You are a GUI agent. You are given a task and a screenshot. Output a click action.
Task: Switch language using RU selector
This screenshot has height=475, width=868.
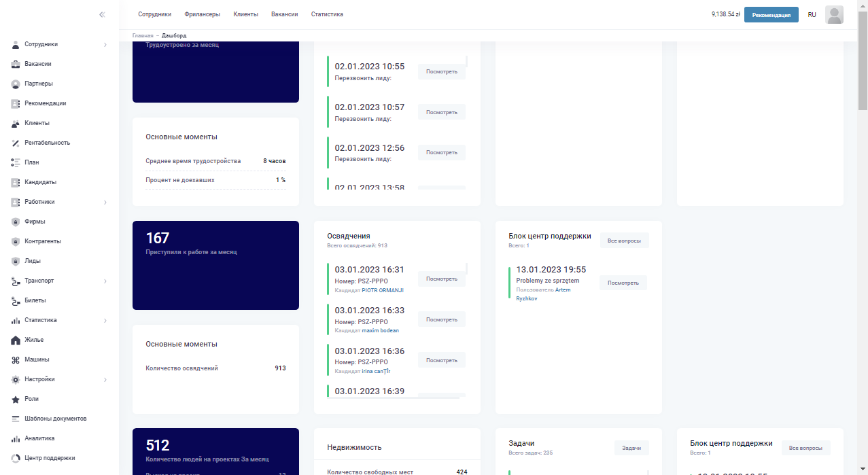point(812,15)
